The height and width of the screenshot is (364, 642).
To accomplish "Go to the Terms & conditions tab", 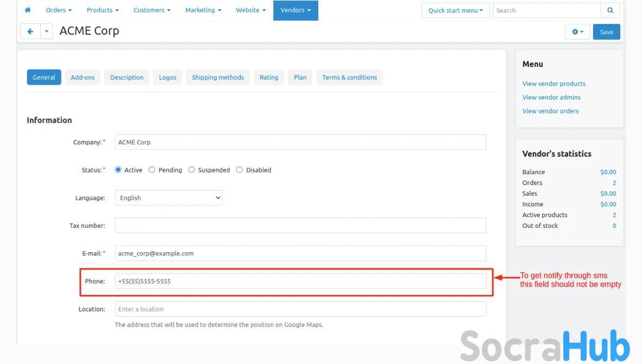I will point(349,78).
